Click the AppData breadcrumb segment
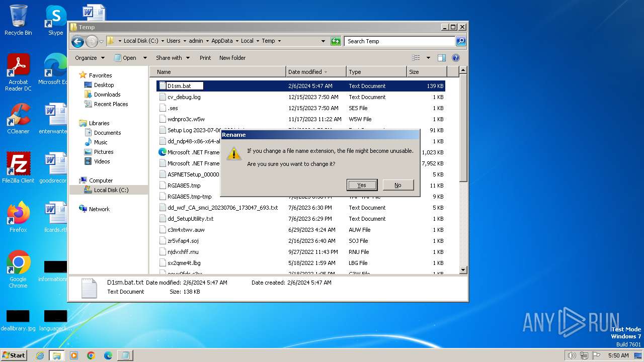The width and height of the screenshot is (644, 362). click(x=222, y=41)
